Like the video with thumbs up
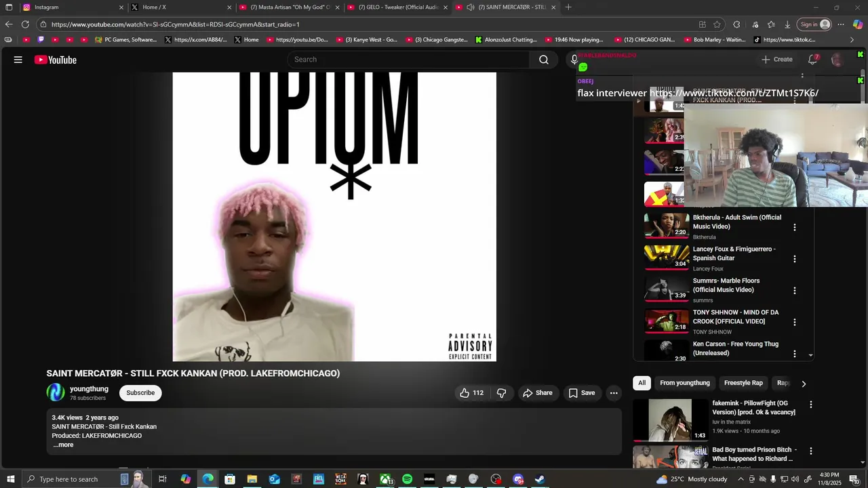Viewport: 868px width, 488px height. [471, 393]
